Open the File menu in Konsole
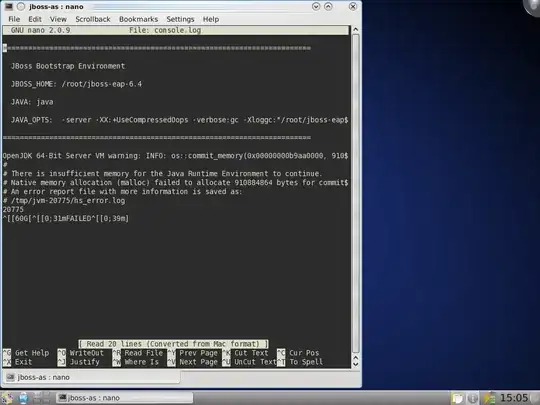Image resolution: width=540 pixels, height=405 pixels. 14,19
